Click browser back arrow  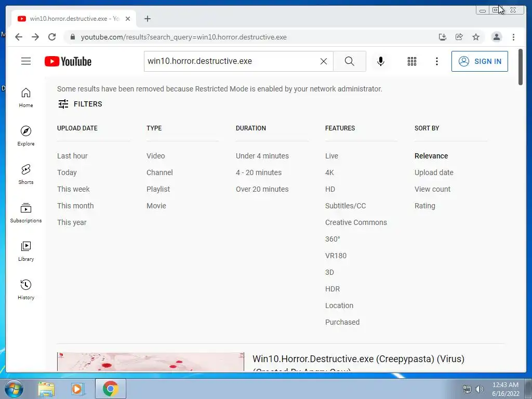pyautogui.click(x=19, y=37)
